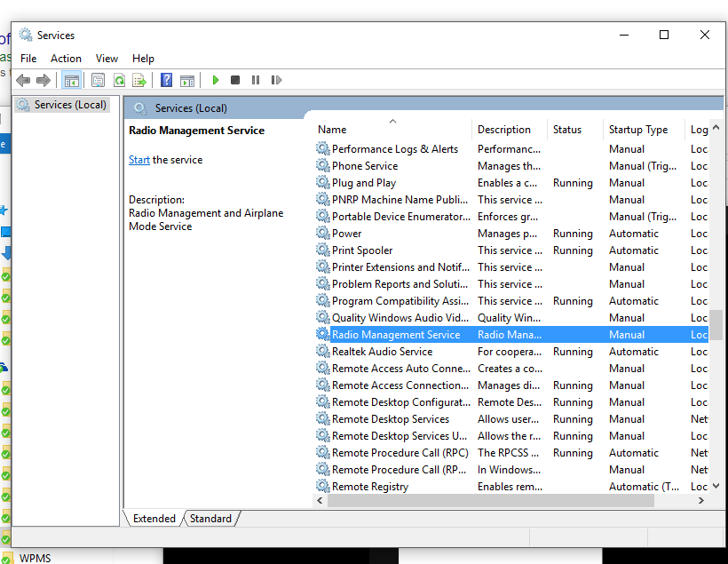Image resolution: width=728 pixels, height=564 pixels.
Task: Open the View menu
Action: 107,59
